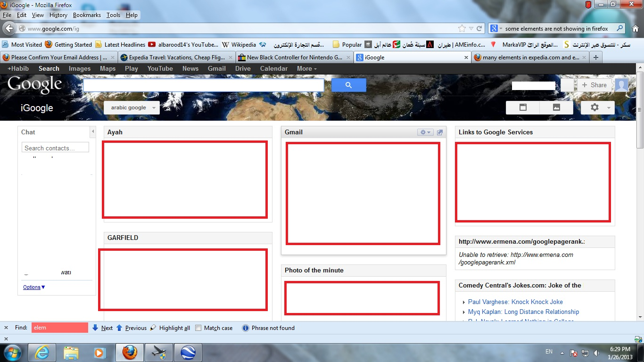Open the Windows Start menu
The image size is (644, 362).
[13, 353]
